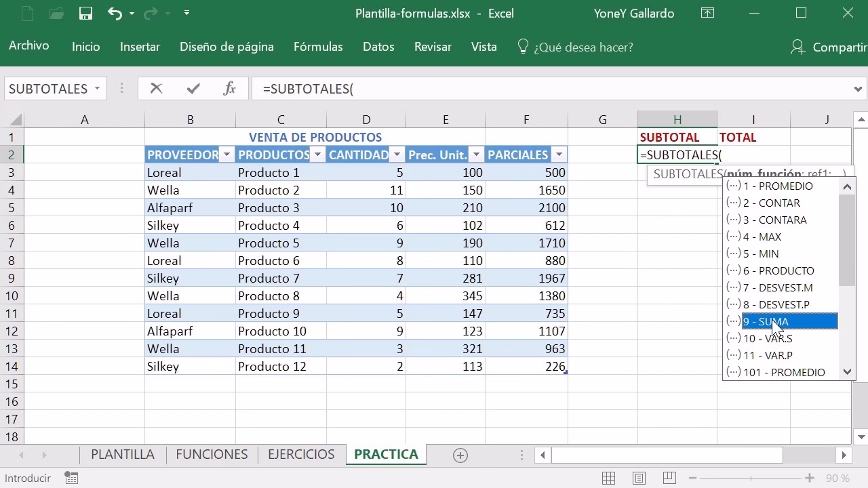
Task: Select 9 - SUMA from the function list
Action: 766,321
